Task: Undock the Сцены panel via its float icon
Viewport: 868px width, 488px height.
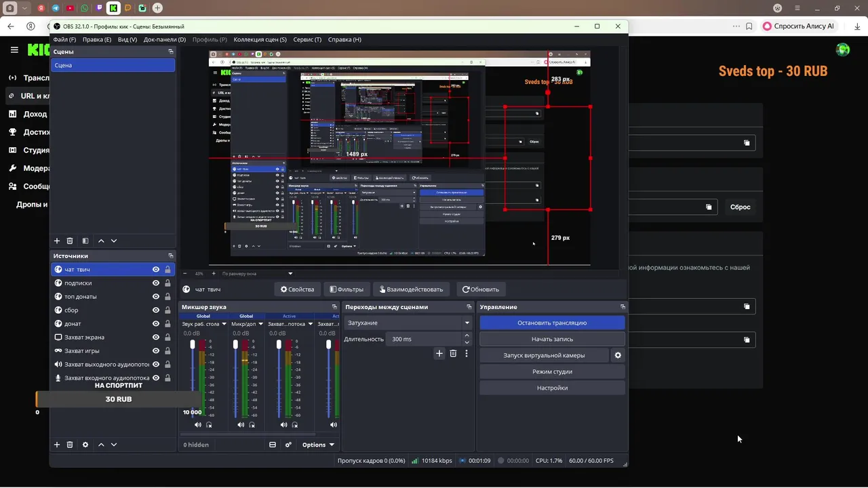Action: click(171, 52)
